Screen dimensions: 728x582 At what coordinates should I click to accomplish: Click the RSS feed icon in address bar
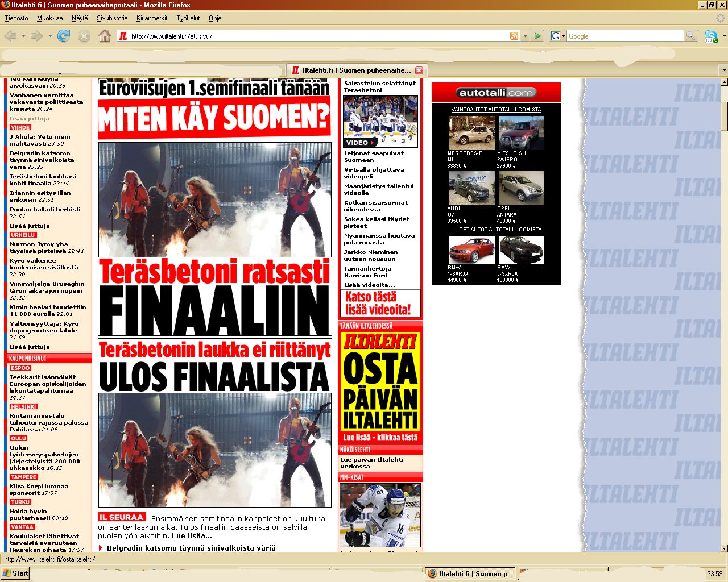[x=514, y=36]
